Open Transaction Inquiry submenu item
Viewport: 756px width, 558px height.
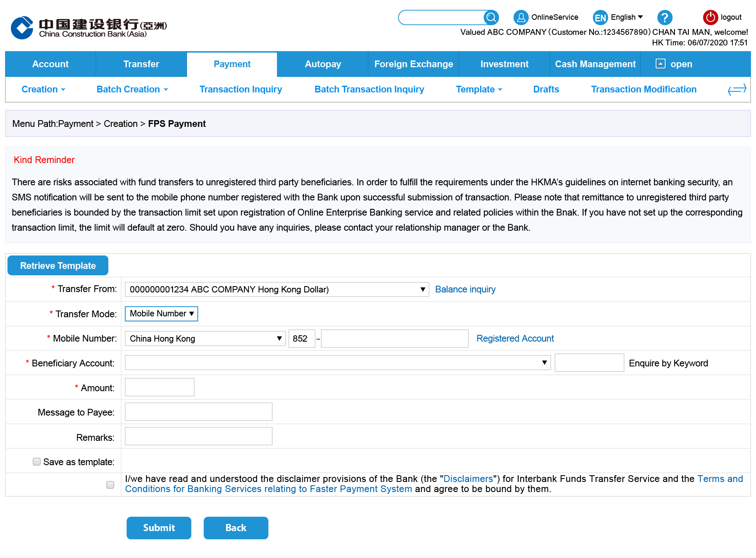click(x=241, y=89)
